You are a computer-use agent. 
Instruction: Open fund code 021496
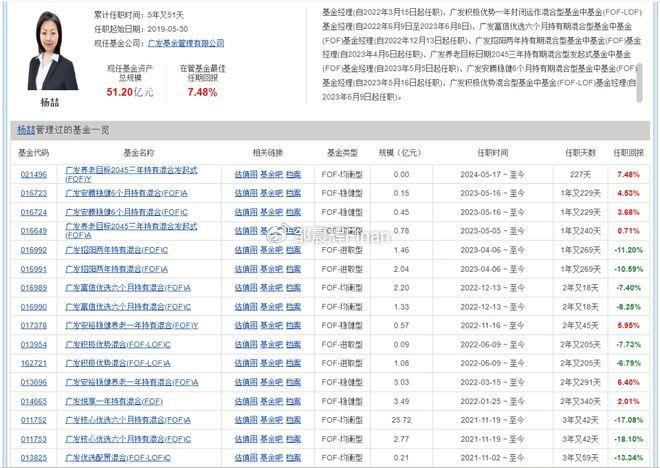34,174
